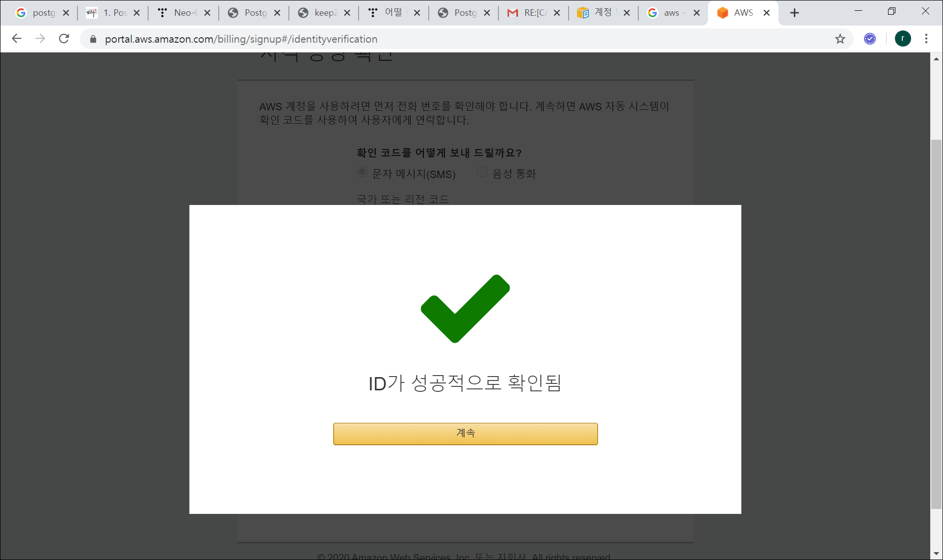943x560 pixels.
Task: Close the 어떨 tab
Action: tap(417, 13)
